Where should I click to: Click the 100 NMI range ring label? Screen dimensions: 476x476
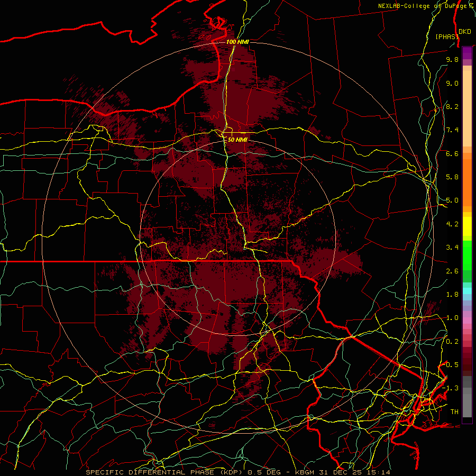[x=237, y=42]
